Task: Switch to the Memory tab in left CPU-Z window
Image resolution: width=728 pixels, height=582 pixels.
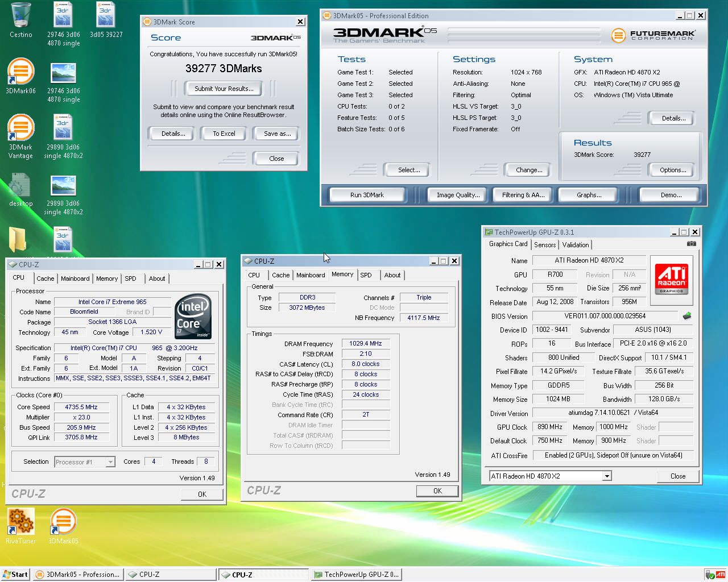Action: (107, 278)
